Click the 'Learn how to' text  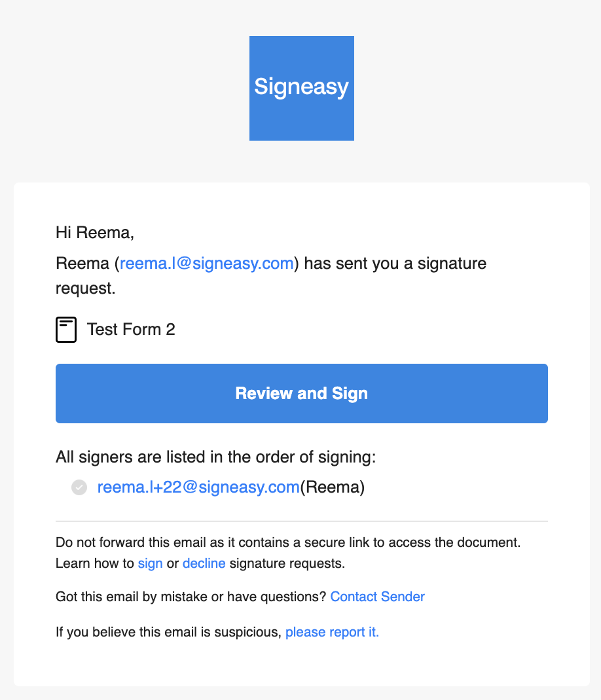pos(95,563)
